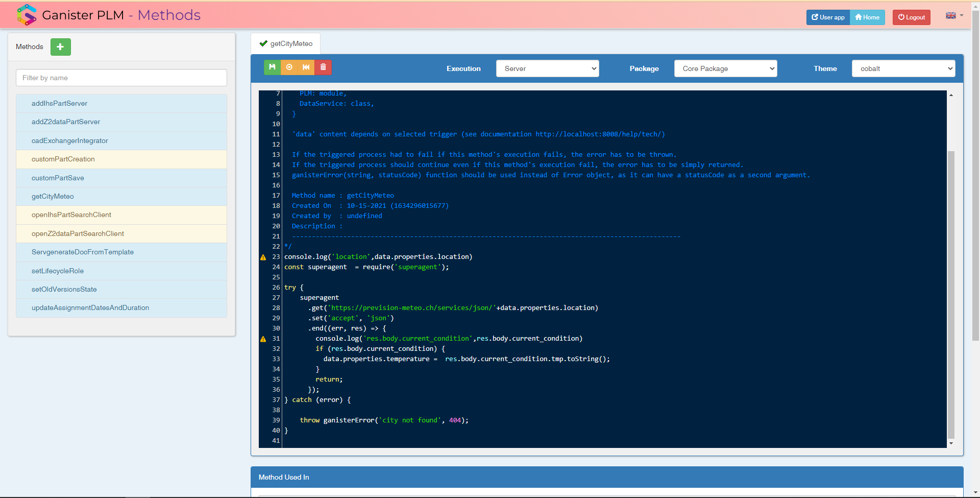Viewport: 980px width, 498px height.
Task: Open updateAssignmentDatesAndDuration method
Action: pos(121,308)
